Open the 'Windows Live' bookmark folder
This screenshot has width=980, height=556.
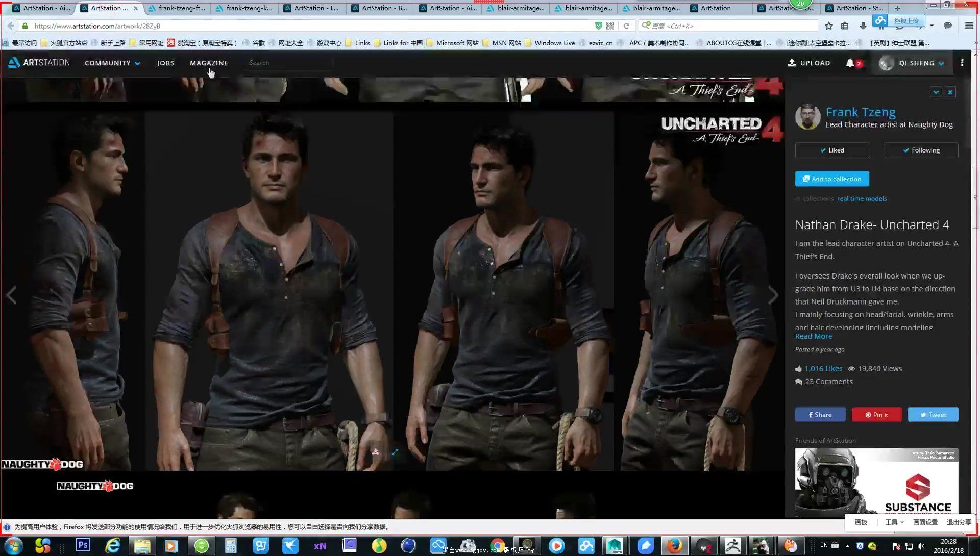(550, 43)
